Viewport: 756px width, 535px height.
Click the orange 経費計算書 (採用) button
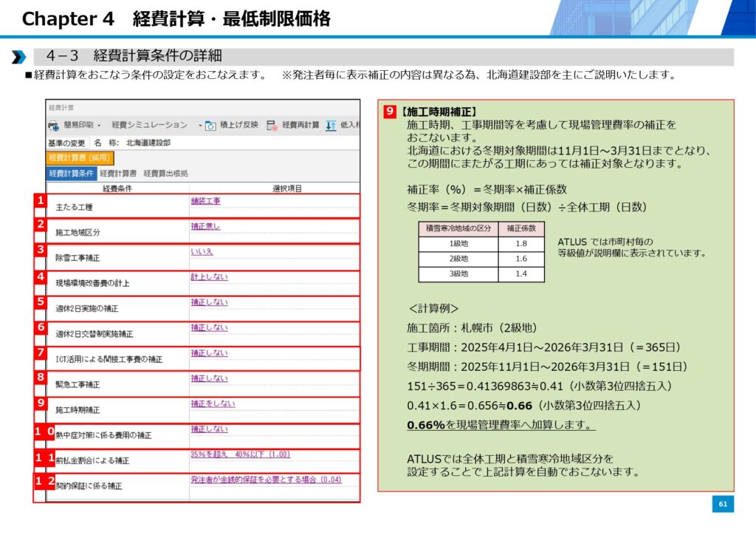pyautogui.click(x=80, y=157)
